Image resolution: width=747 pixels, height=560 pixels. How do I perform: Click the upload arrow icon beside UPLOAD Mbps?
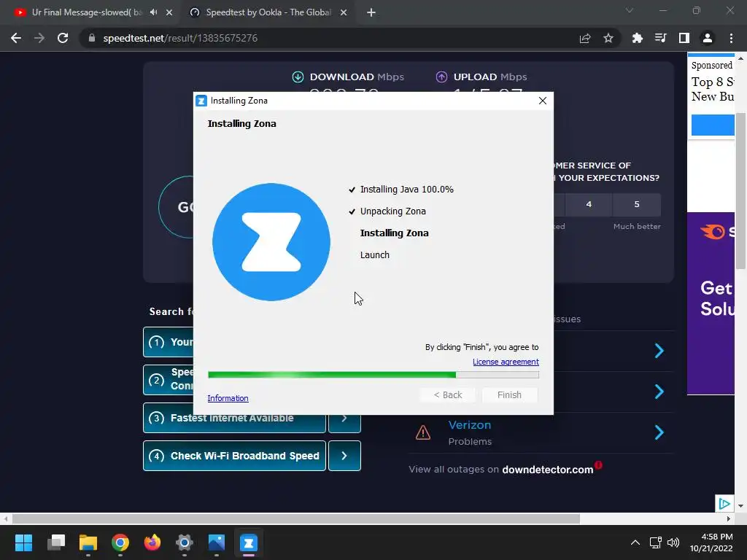point(441,77)
